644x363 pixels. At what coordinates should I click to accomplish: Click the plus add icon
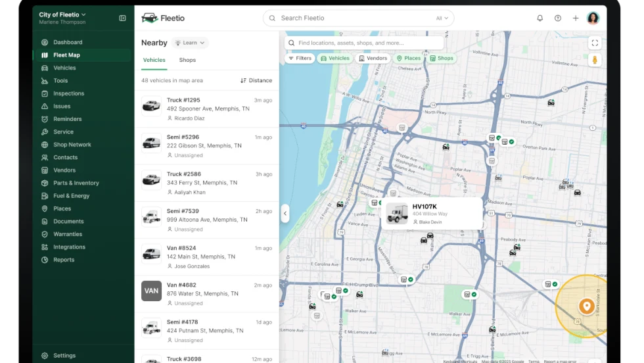pos(576,18)
